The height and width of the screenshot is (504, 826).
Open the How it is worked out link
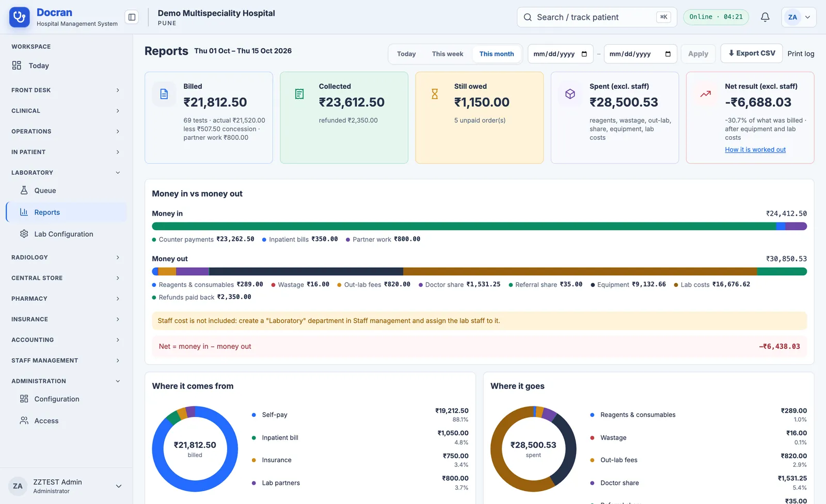[x=755, y=150]
